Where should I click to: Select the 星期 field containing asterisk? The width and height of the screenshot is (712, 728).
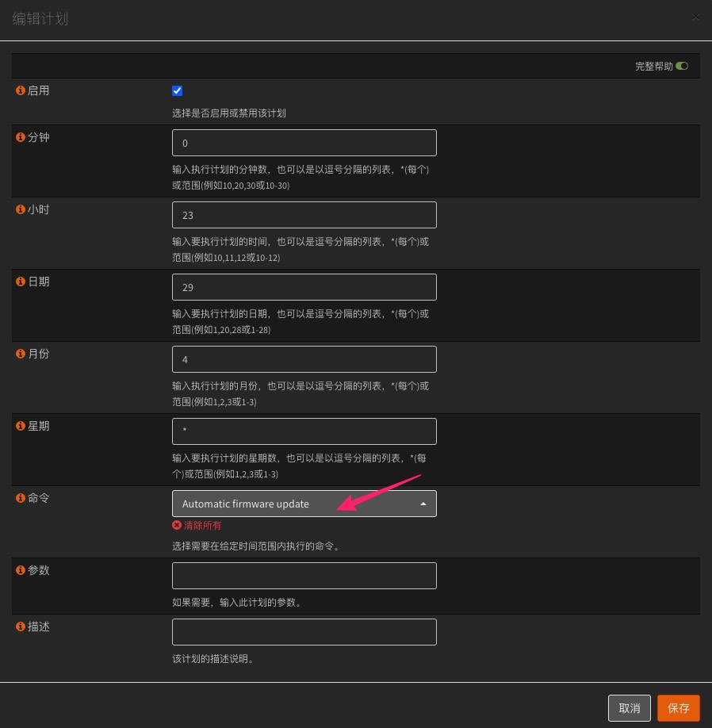pyautogui.click(x=304, y=431)
